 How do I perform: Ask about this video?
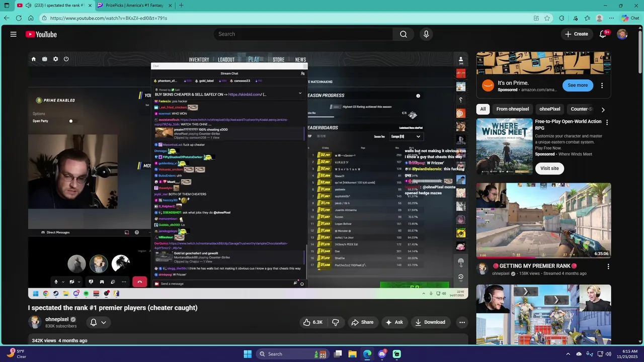pyautogui.click(x=394, y=322)
